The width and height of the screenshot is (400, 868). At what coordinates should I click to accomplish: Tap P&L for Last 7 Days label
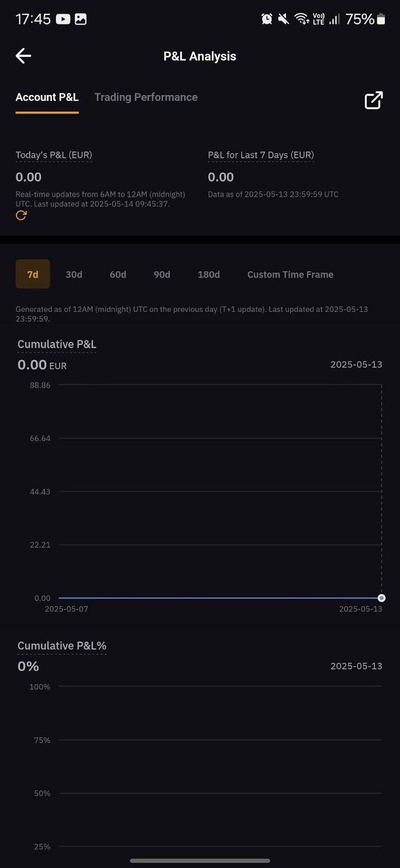(x=261, y=155)
